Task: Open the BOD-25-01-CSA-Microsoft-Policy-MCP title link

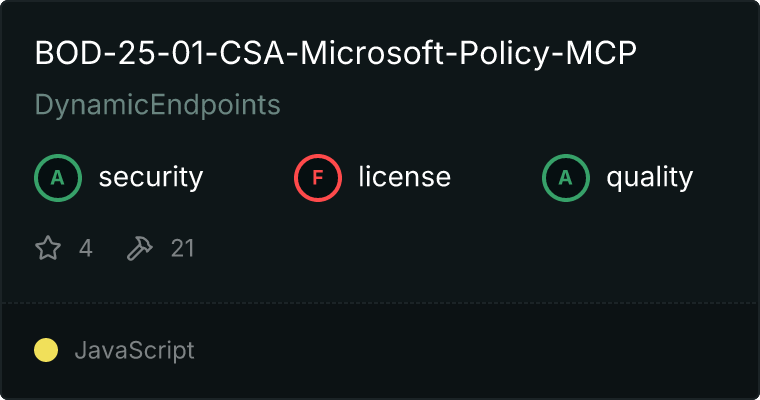Action: point(335,54)
